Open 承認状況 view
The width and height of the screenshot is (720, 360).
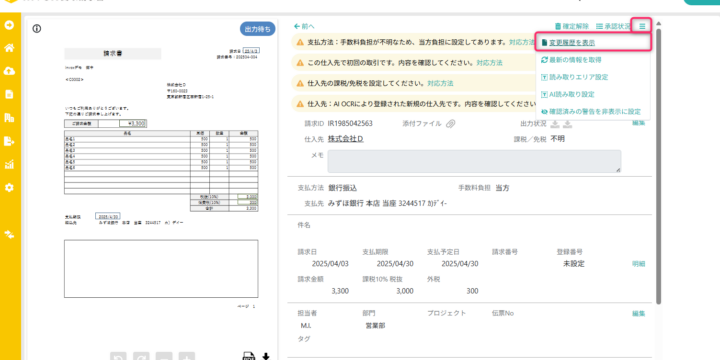[x=613, y=27]
